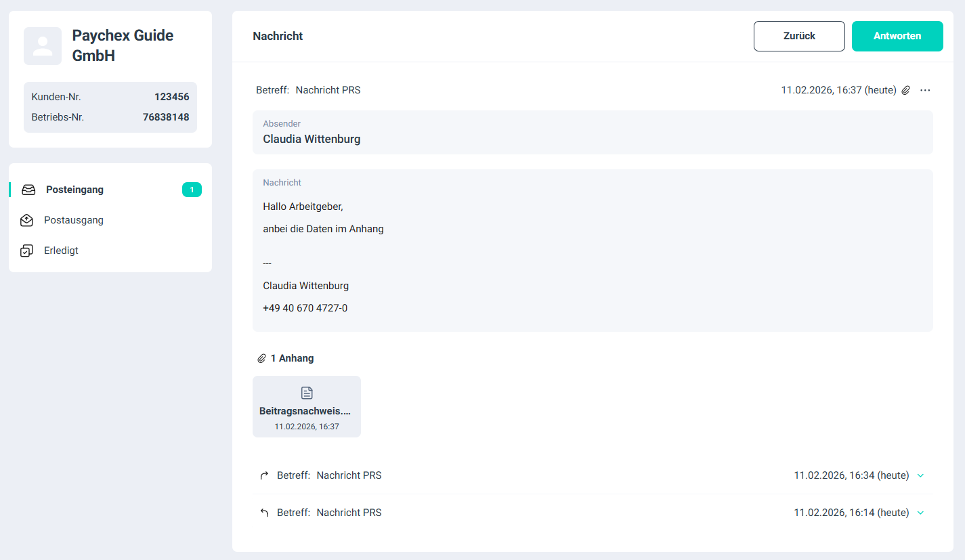The image size is (965, 560).
Task: Expand the 16:34 message with its chevron
Action: (x=920, y=475)
